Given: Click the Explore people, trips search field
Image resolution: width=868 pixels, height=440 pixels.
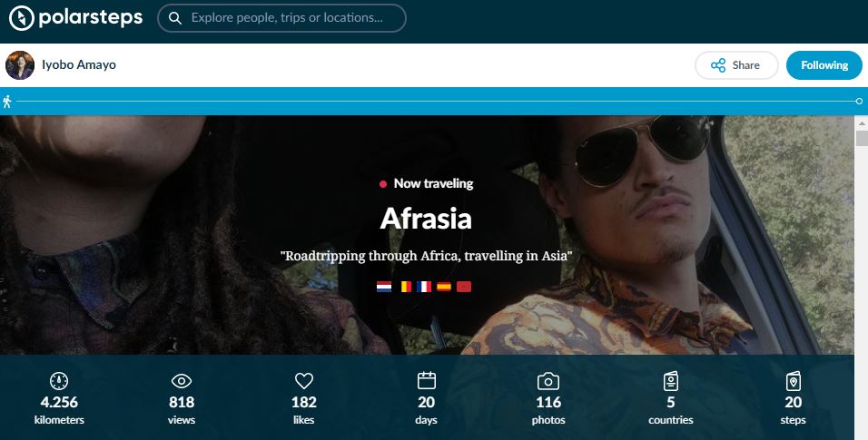Looking at the screenshot, I should [281, 18].
